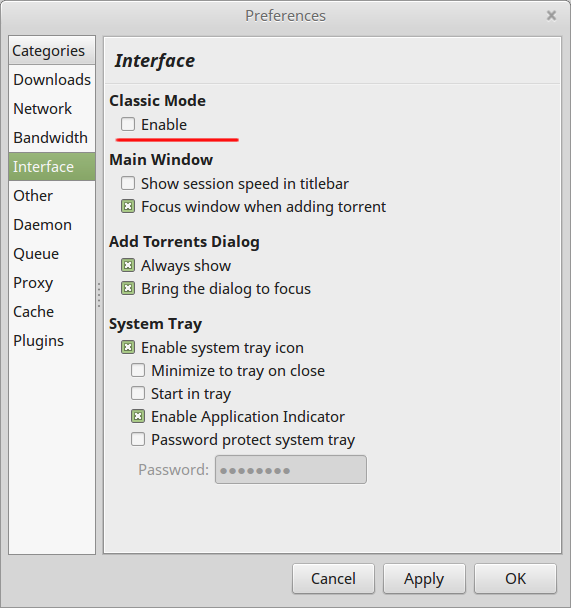Uncheck Focus window when adding torrent

128,207
